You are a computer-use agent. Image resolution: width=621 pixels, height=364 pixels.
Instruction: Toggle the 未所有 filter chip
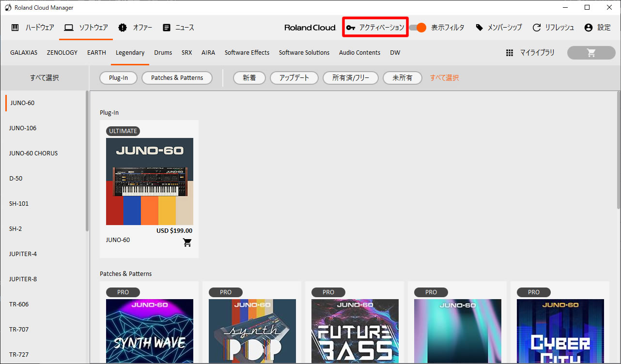click(x=403, y=77)
